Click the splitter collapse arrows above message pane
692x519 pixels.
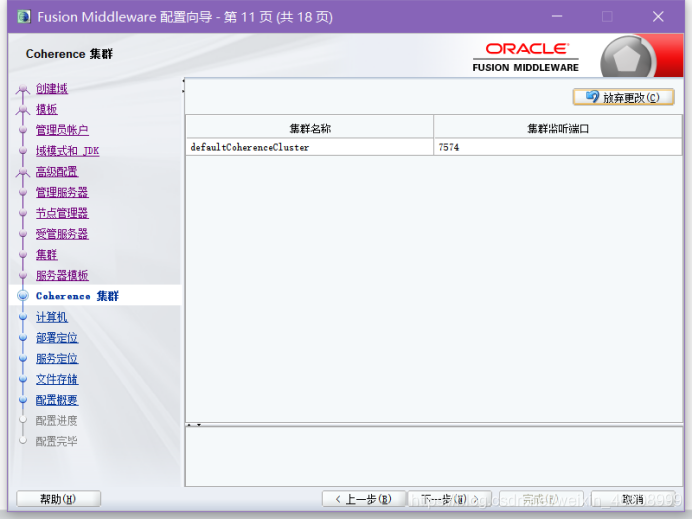pos(194,425)
